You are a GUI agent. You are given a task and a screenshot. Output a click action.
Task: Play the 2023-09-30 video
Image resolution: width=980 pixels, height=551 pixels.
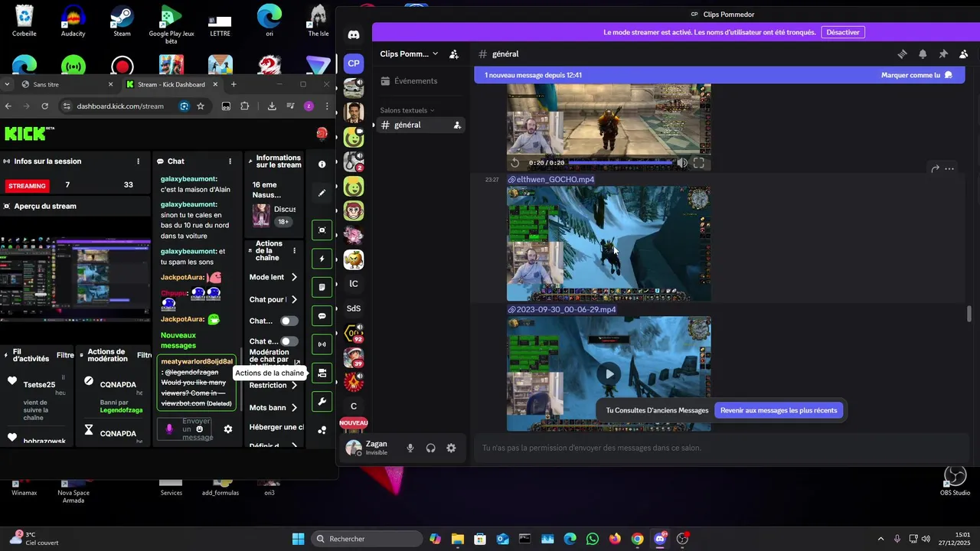[609, 373]
